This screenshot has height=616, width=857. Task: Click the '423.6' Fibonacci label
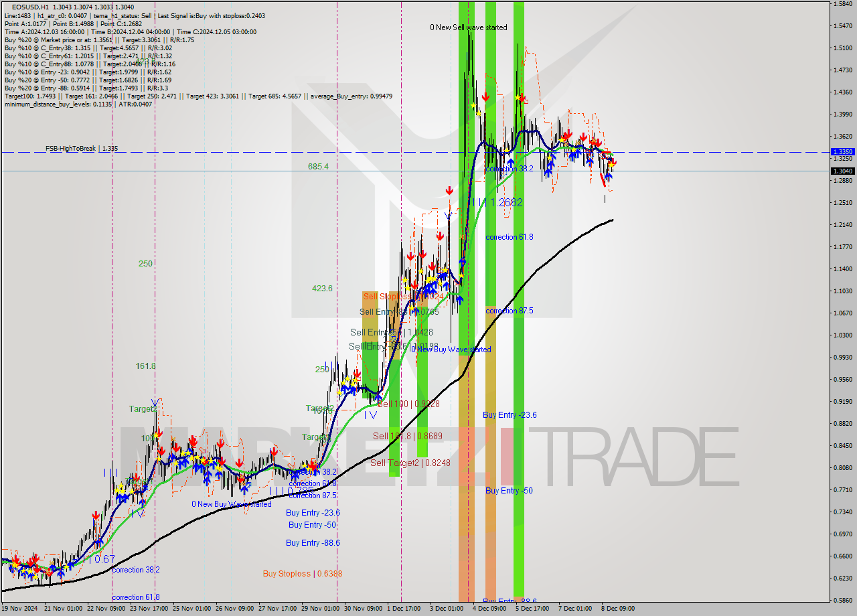(322, 289)
